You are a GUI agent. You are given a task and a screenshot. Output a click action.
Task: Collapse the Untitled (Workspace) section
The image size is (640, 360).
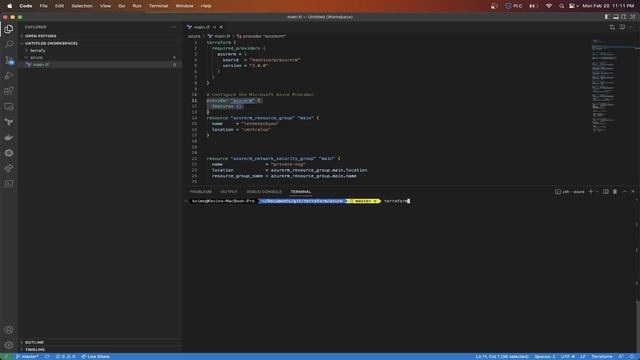tap(51, 43)
